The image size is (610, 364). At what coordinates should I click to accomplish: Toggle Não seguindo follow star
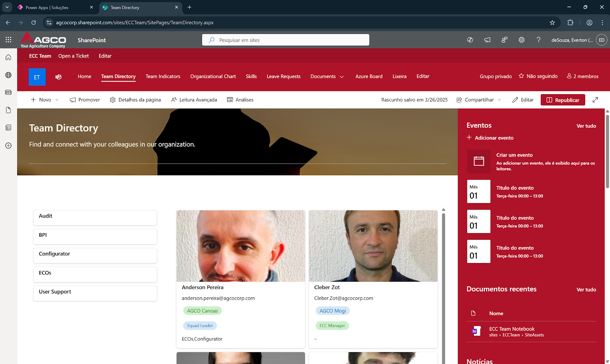tap(521, 76)
